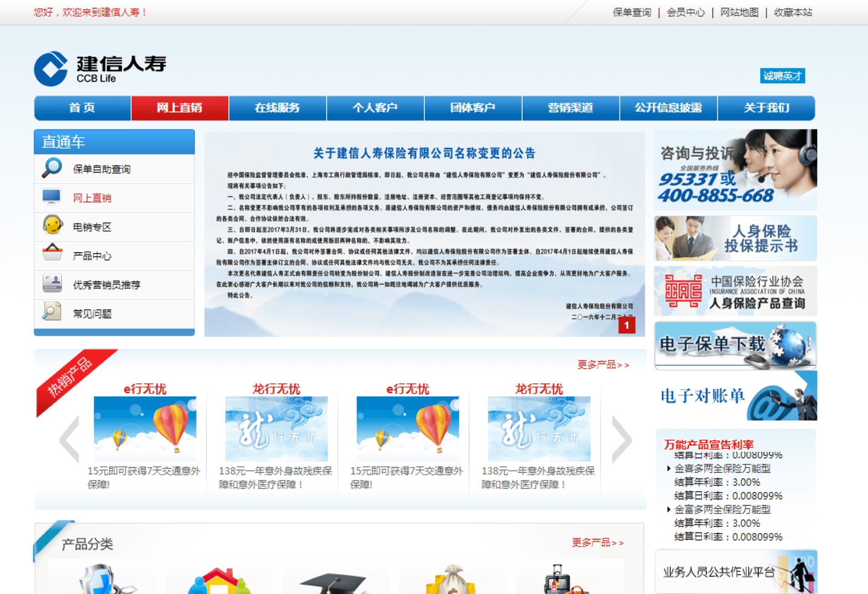The image size is (868, 594).
Task: Click the 产品分类 section heading
Action: (87, 544)
